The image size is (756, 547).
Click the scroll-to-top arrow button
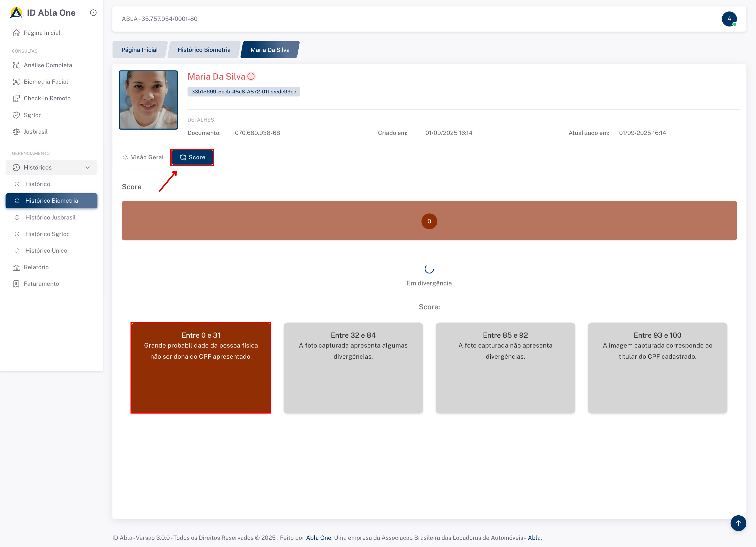pos(738,523)
